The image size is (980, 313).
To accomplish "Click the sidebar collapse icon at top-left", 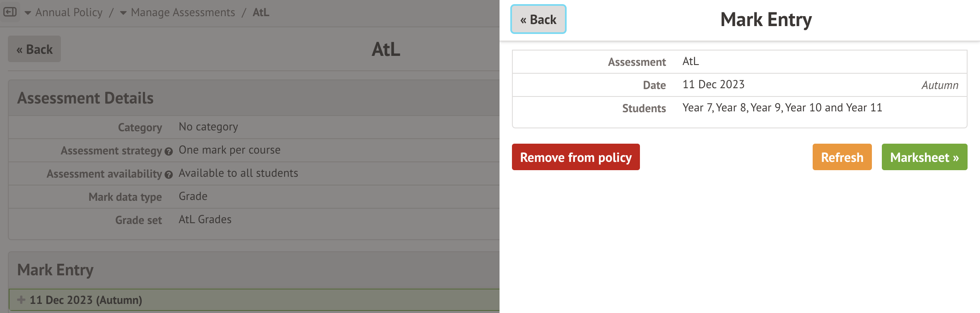I will (10, 12).
